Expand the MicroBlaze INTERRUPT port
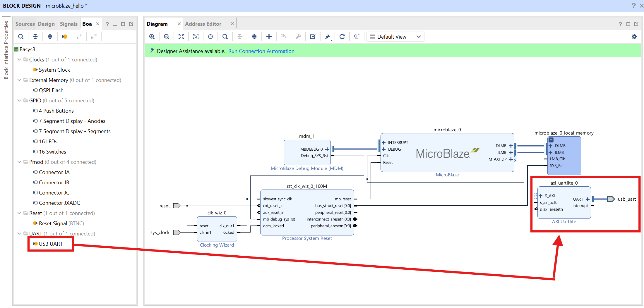Image resolution: width=644 pixels, height=308 pixels. point(384,142)
